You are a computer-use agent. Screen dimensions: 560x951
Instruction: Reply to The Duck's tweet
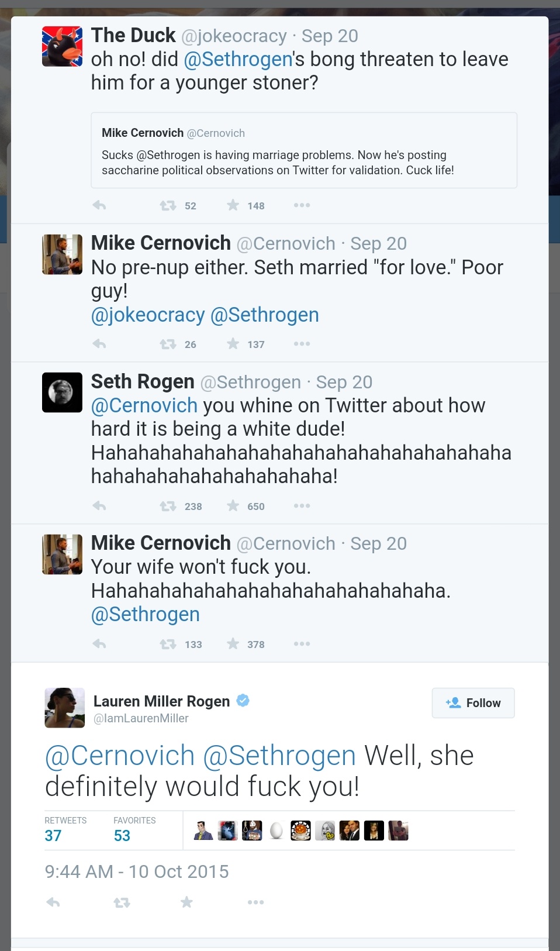coord(99,205)
